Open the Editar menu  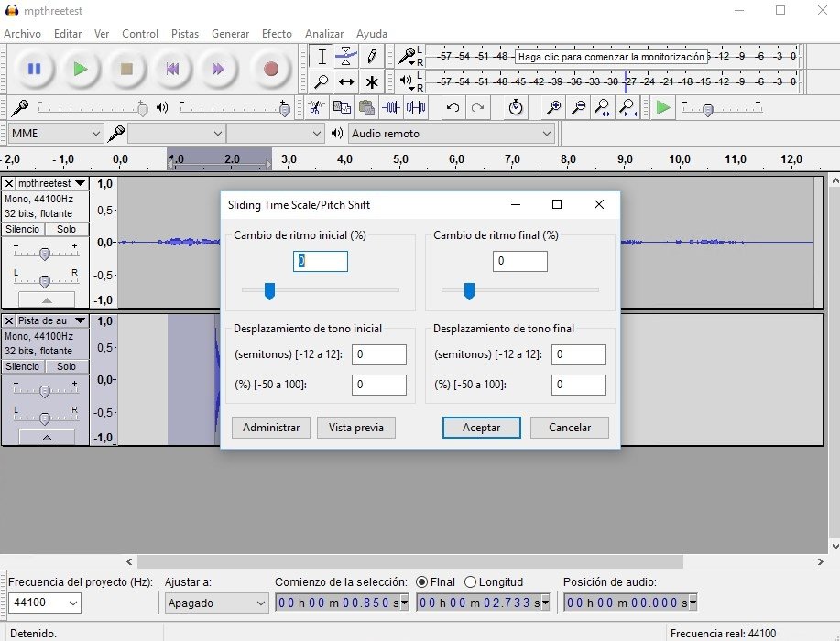[68, 34]
